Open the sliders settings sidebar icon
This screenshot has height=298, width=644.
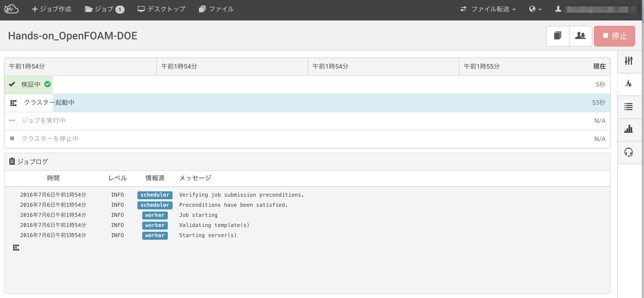point(629,61)
